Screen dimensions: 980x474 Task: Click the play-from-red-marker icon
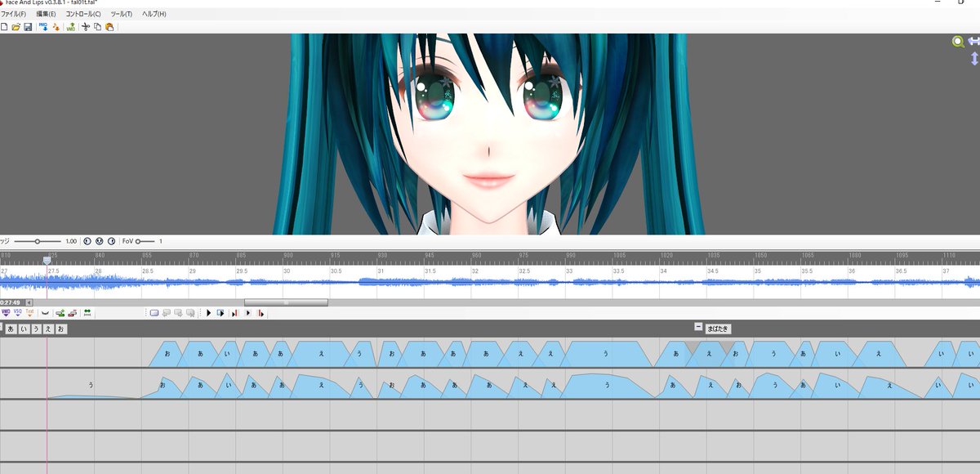pos(261,313)
